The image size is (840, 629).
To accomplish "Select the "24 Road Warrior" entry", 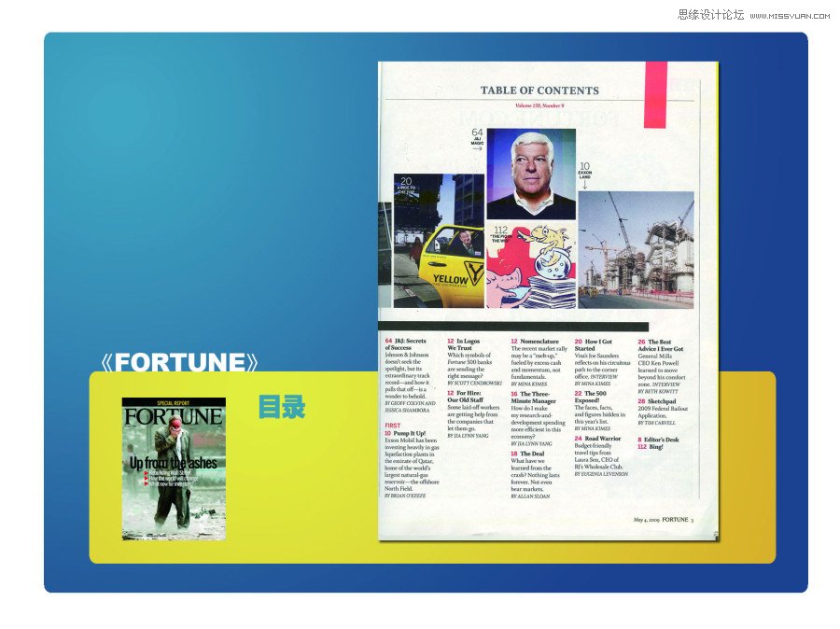I will pyautogui.click(x=598, y=439).
